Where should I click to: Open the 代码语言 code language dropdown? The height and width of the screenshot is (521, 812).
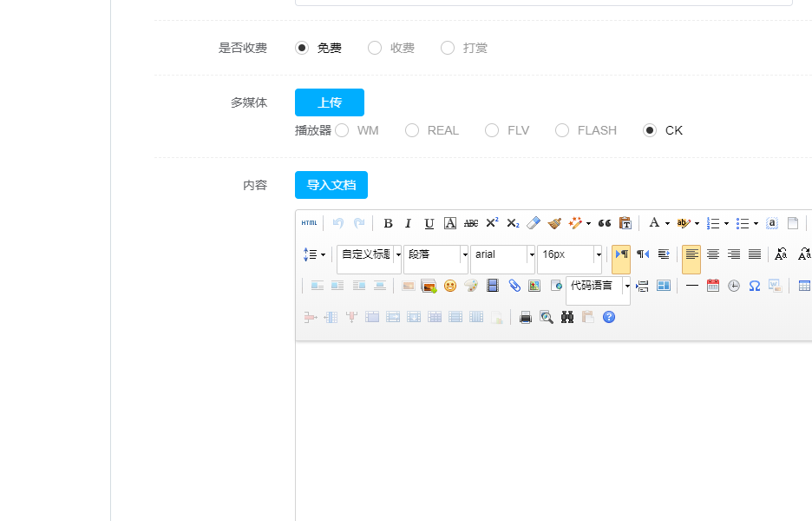pos(598,286)
